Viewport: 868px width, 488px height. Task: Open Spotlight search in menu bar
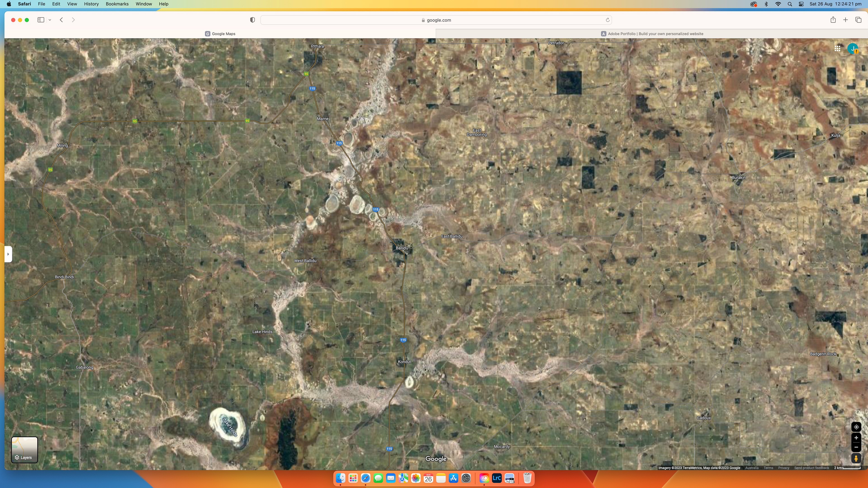pos(790,4)
